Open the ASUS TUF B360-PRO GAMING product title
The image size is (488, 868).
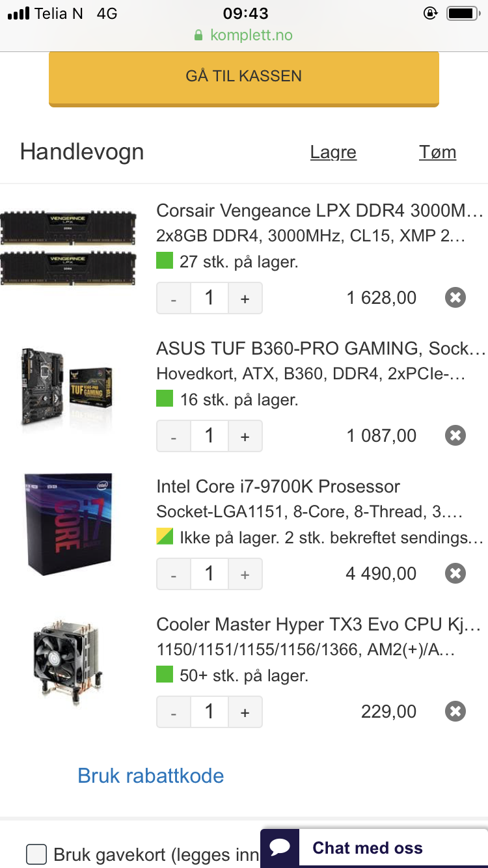321,349
